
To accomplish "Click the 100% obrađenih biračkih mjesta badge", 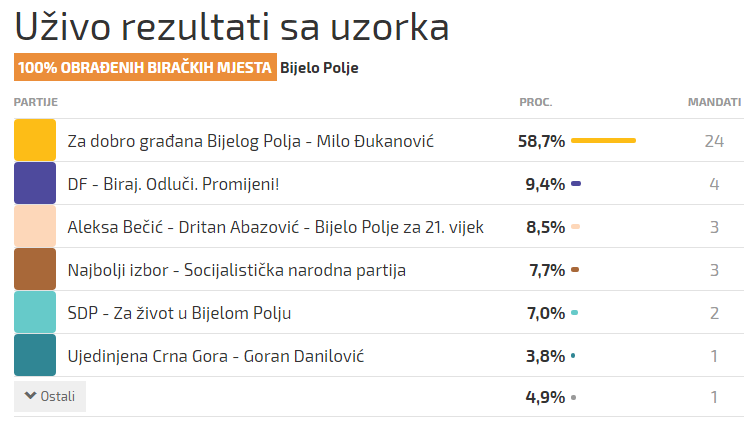I will pos(145,68).
